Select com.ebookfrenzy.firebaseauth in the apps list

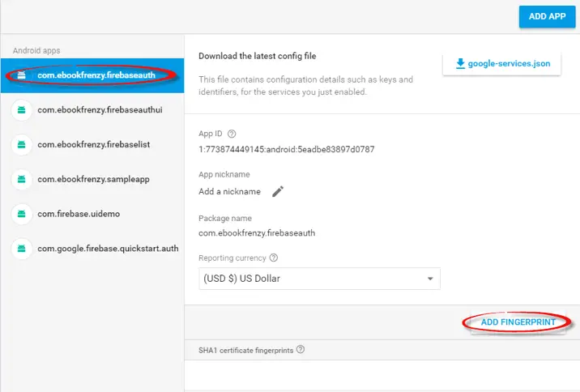click(96, 75)
